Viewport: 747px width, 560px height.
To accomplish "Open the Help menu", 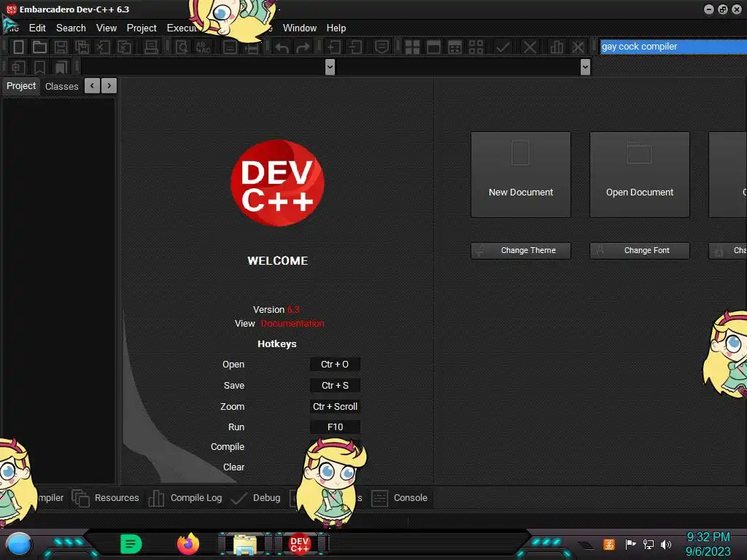I will (x=336, y=28).
